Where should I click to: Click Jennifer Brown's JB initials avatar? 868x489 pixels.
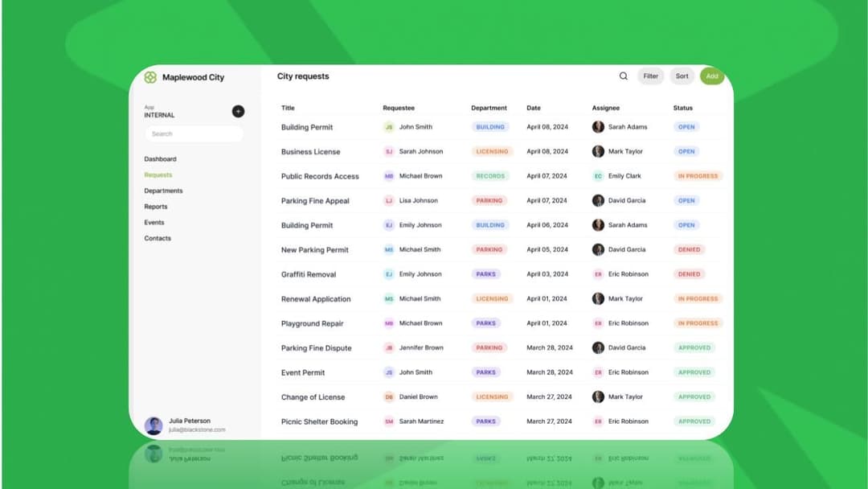pos(389,347)
